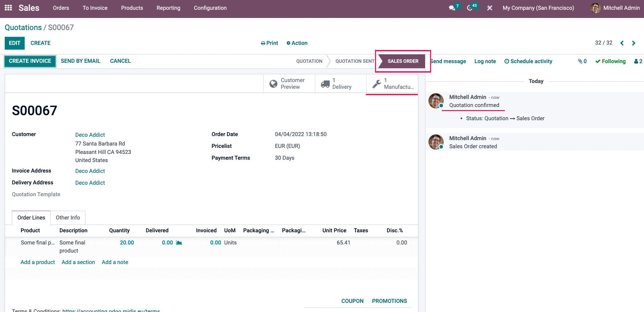Sort by the Product column header
The width and height of the screenshot is (644, 312).
click(30, 231)
